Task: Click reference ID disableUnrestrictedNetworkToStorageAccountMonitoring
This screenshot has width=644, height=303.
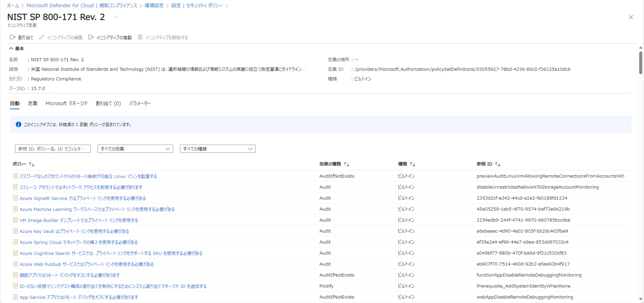Action: click(538, 187)
